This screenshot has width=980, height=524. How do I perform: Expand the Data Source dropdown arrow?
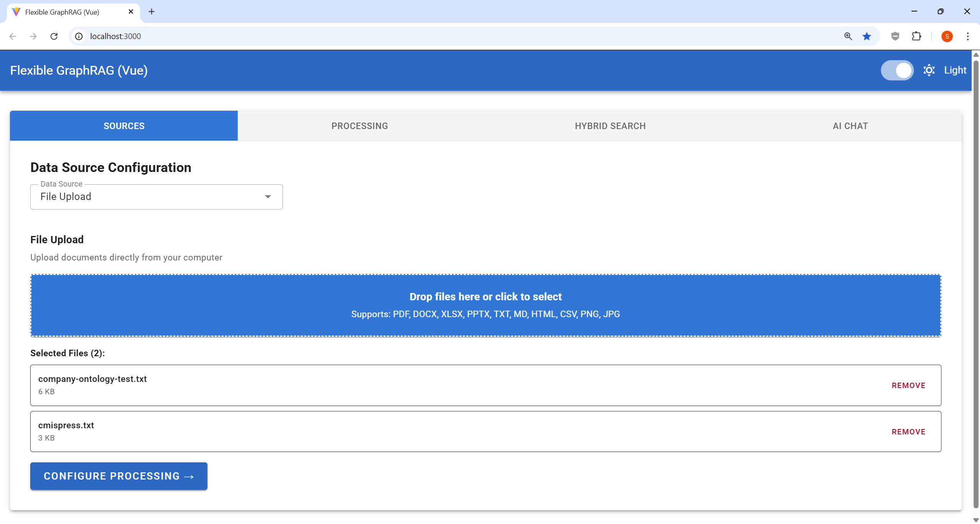point(268,197)
